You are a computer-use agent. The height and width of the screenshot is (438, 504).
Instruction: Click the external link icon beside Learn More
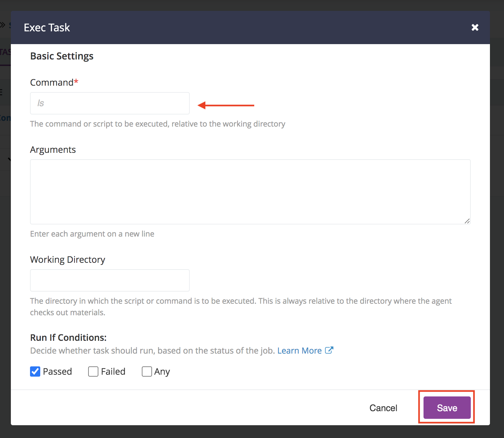click(329, 350)
